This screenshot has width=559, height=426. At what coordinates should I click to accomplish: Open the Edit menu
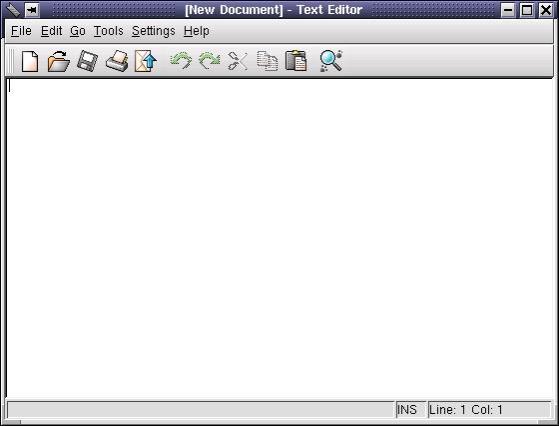51,31
